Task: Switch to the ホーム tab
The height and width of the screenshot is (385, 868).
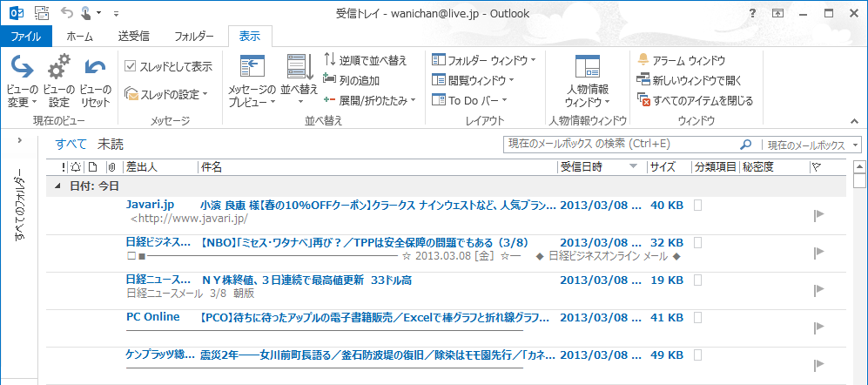Action: 80,37
